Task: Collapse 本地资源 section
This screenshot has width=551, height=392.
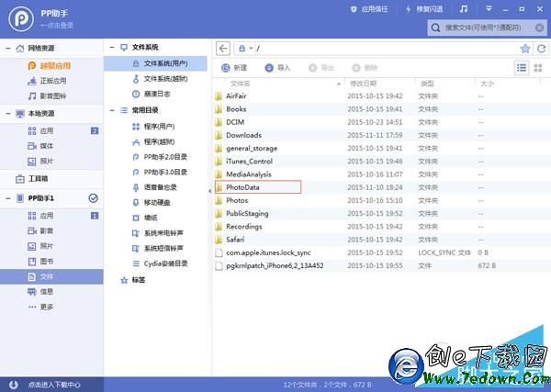Action: pos(7,114)
